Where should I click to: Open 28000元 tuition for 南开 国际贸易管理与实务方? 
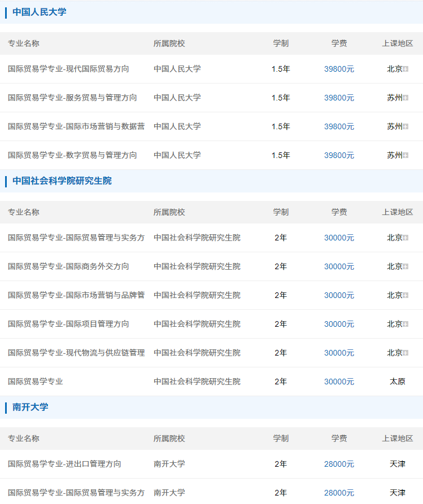click(x=339, y=493)
